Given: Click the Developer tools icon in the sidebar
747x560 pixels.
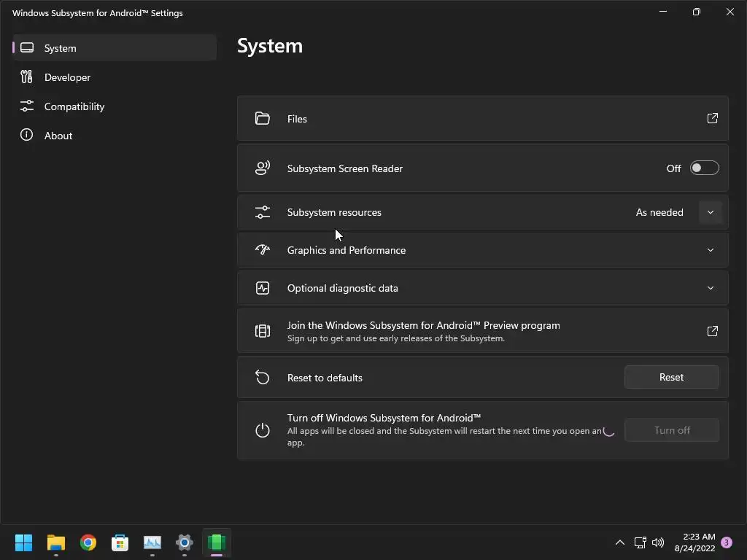Looking at the screenshot, I should (x=27, y=77).
